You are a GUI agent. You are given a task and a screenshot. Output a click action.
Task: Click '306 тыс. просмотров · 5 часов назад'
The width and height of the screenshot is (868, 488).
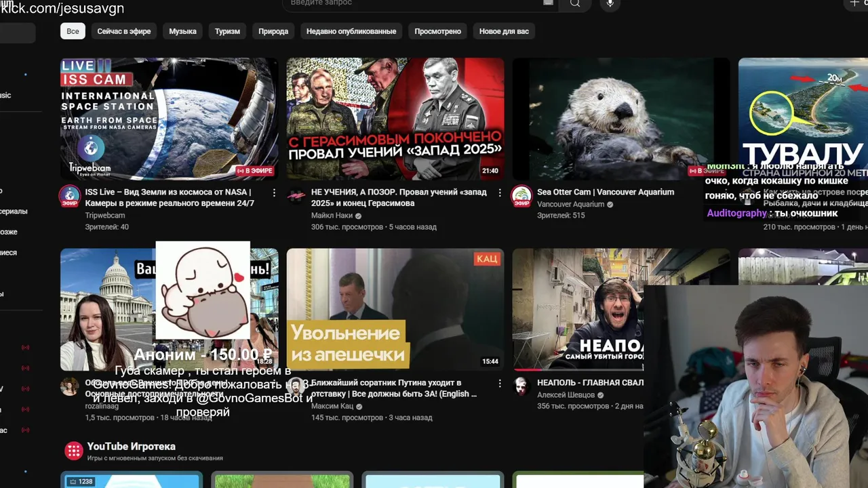point(374,227)
